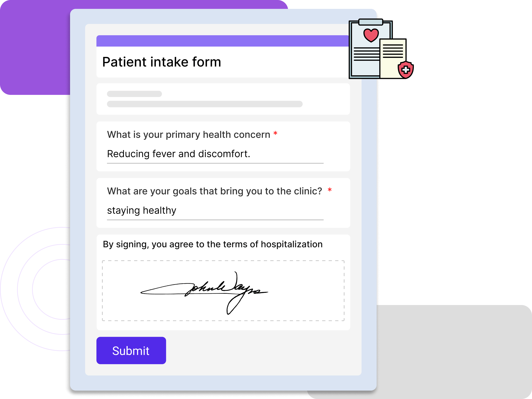Click the clipboard clip at the top

click(x=370, y=22)
